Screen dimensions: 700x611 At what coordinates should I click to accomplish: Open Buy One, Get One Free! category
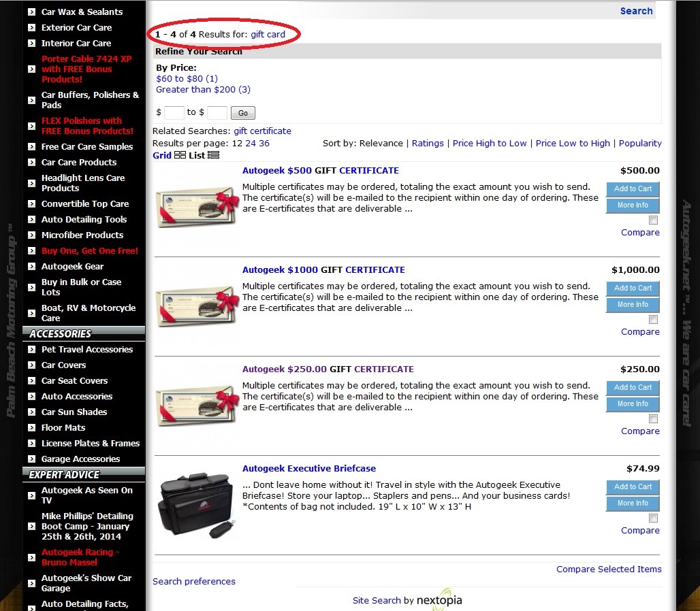coord(90,250)
